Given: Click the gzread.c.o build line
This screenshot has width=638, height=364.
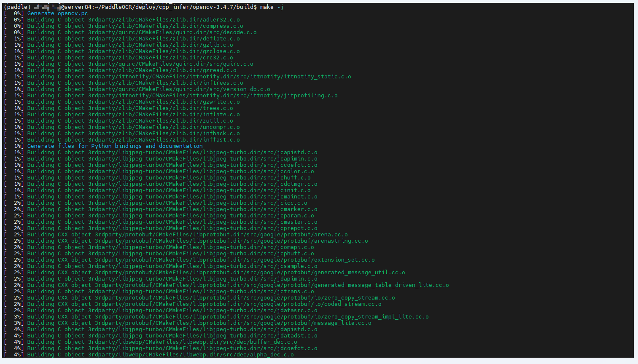Looking at the screenshot, I should [120, 70].
